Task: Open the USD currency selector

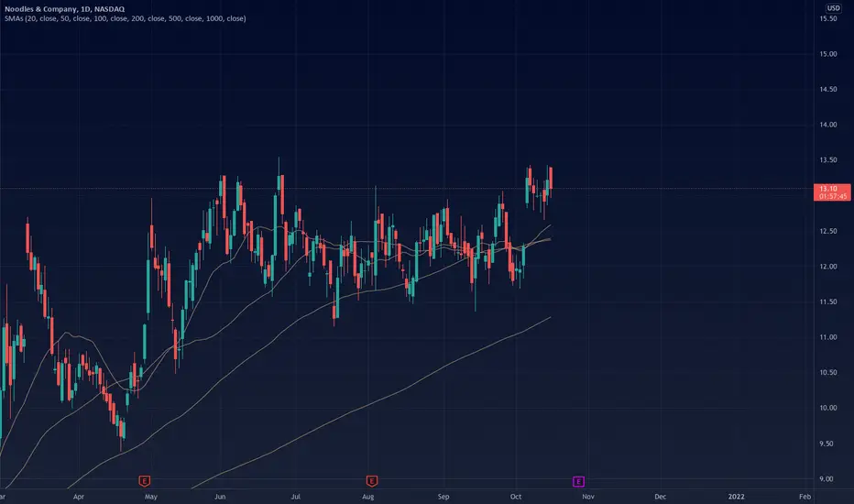Action: click(833, 7)
